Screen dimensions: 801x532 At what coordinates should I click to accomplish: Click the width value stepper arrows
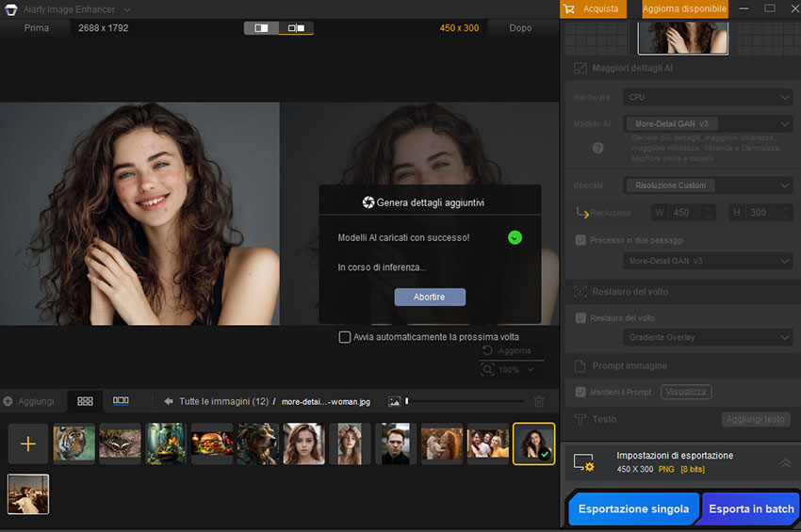pos(708,213)
